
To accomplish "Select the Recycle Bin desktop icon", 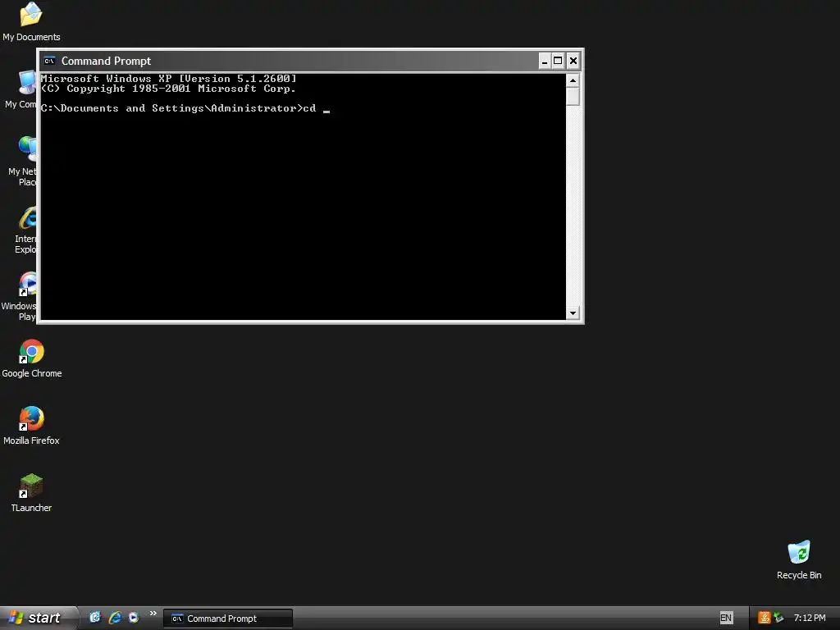I will pos(799,559).
